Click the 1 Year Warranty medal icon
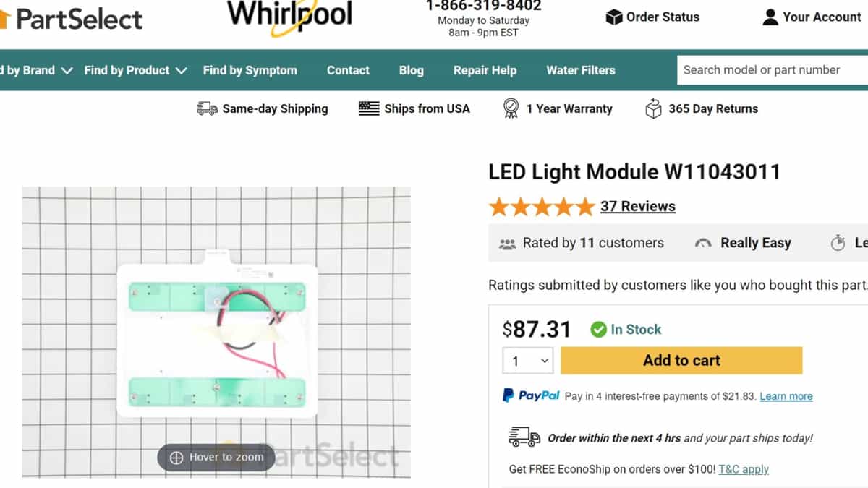868x488 pixels. (511, 108)
